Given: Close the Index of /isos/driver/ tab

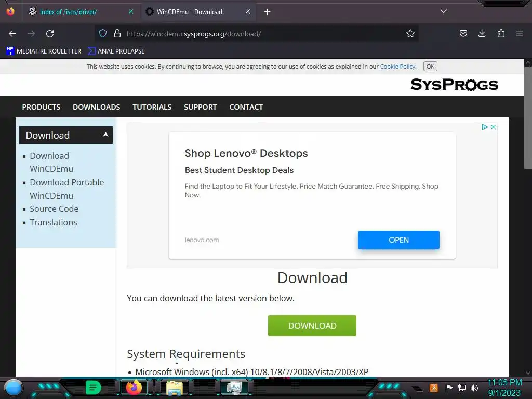Looking at the screenshot, I should [x=131, y=12].
